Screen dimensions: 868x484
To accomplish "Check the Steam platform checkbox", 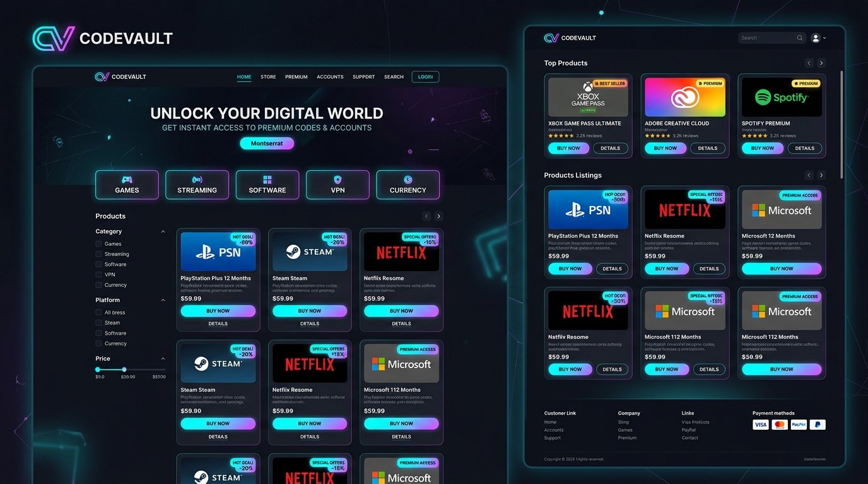I will 98,323.
